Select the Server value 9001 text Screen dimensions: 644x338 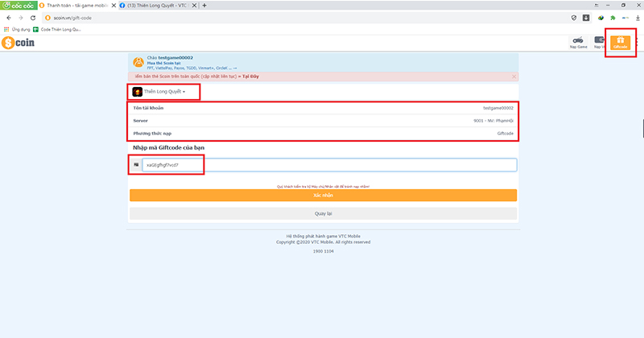[x=493, y=121]
